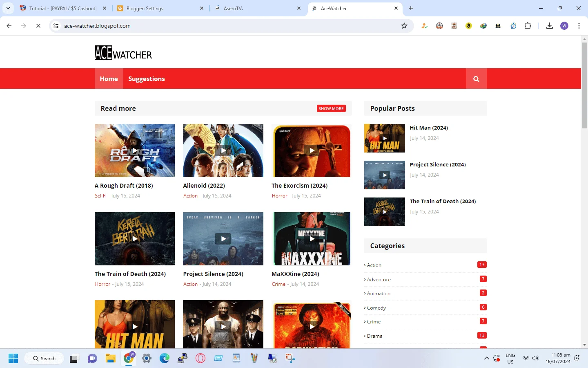Open File Explorer from taskbar
588x368 pixels.
[111, 359]
